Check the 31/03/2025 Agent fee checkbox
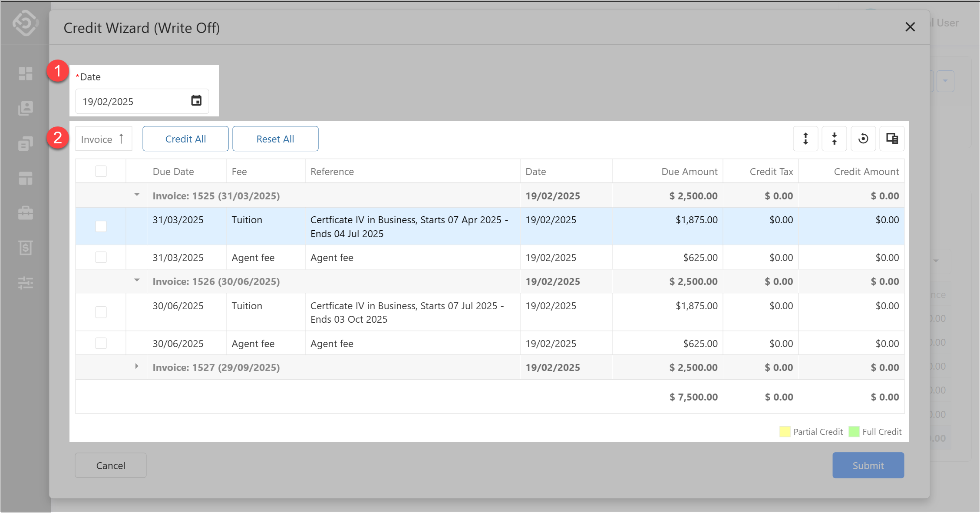 pos(101,257)
